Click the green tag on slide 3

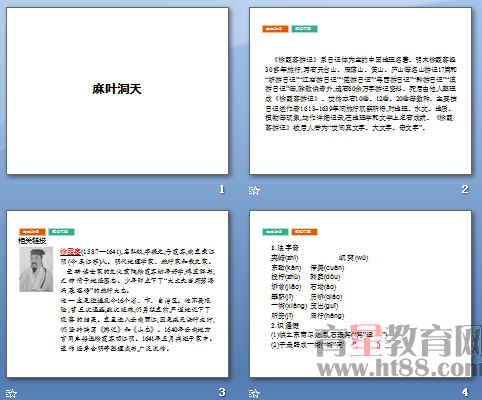pos(61,232)
